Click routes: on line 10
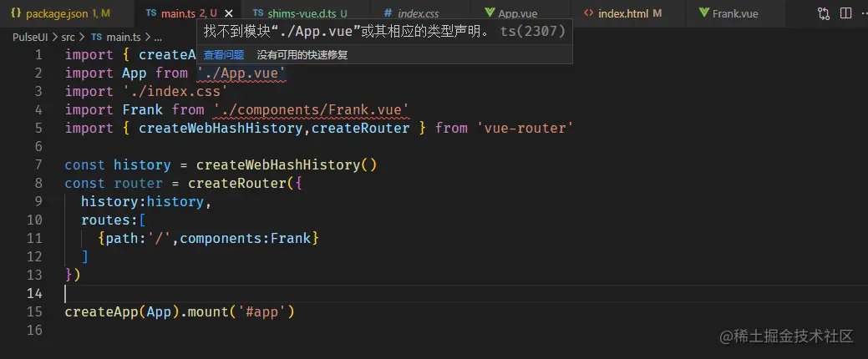868x359 pixels. 109,220
